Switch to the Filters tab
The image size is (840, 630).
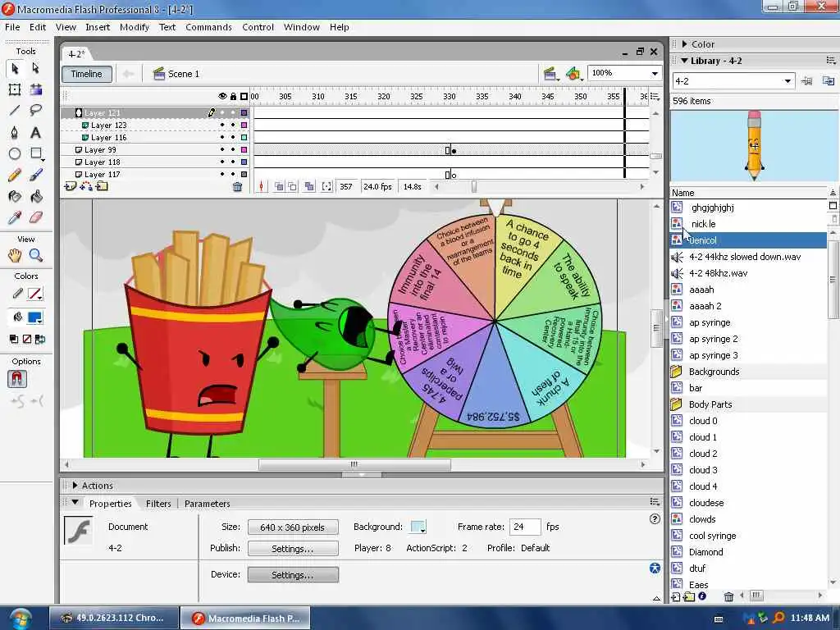point(158,504)
